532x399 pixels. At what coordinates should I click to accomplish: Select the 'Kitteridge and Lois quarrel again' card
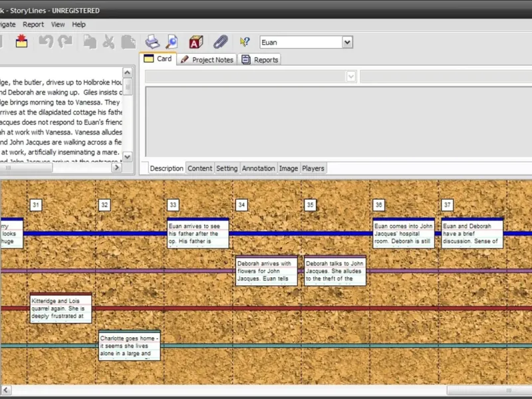pos(61,309)
